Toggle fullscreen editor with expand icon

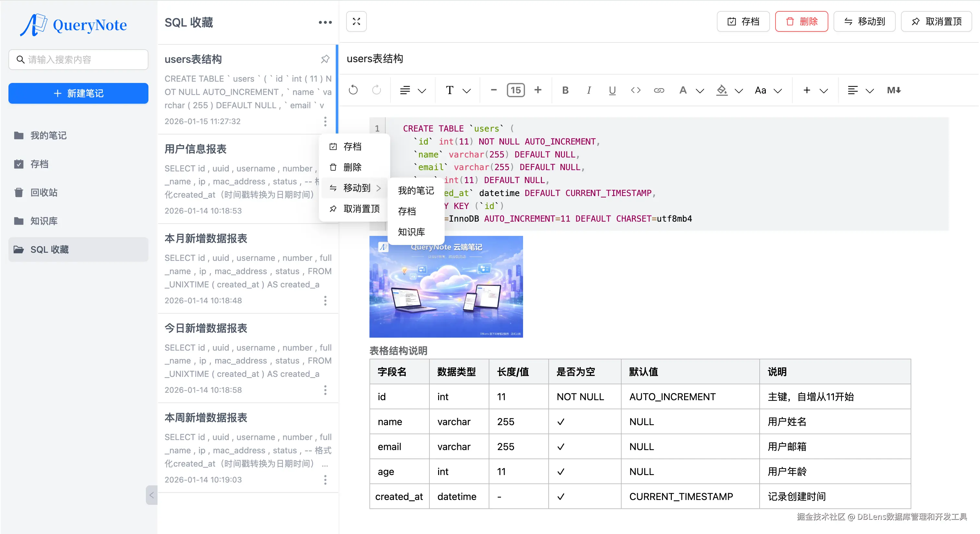point(356,21)
